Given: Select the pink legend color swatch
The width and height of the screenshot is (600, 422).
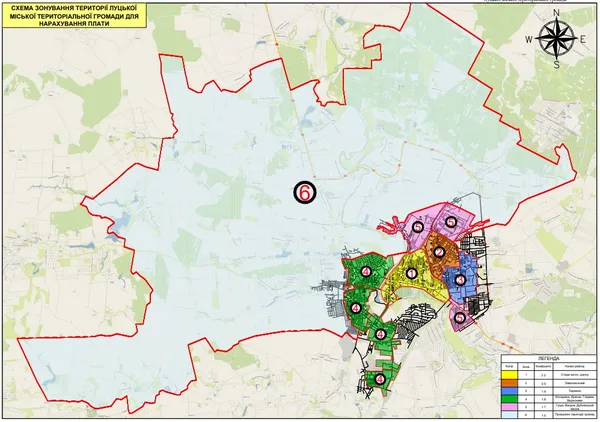Looking at the screenshot, I should coord(509,407).
